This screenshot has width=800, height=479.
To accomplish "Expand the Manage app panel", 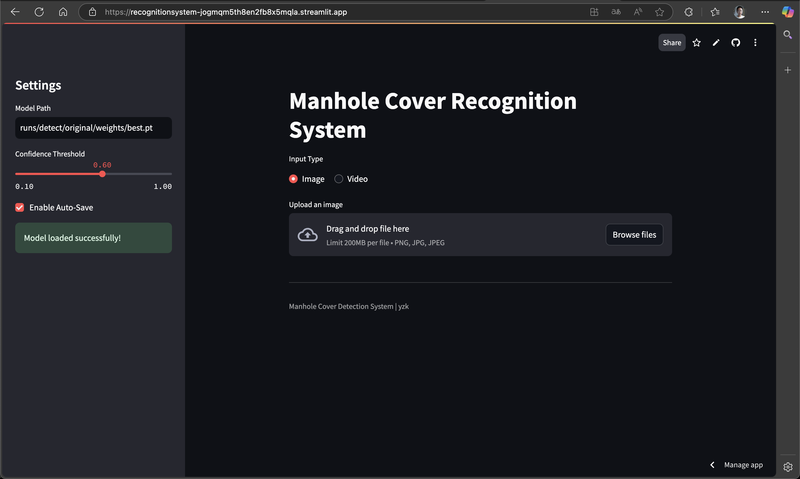I will (x=737, y=465).
